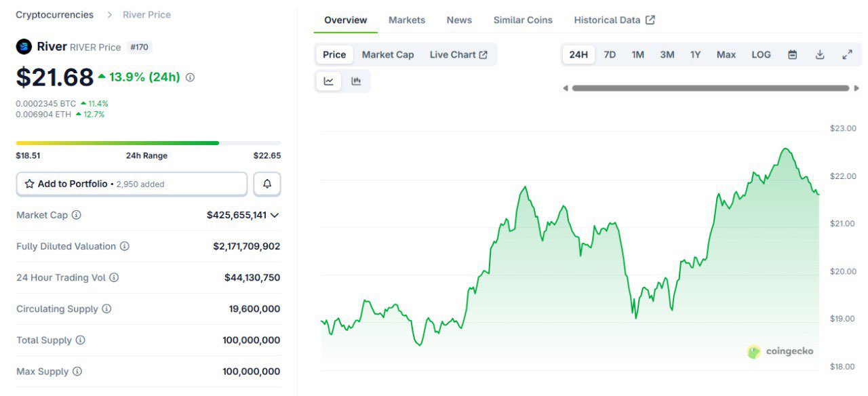Click right arrow of chart range scrollbar
Image resolution: width=868 pixels, height=396 pixels.
tap(857, 88)
